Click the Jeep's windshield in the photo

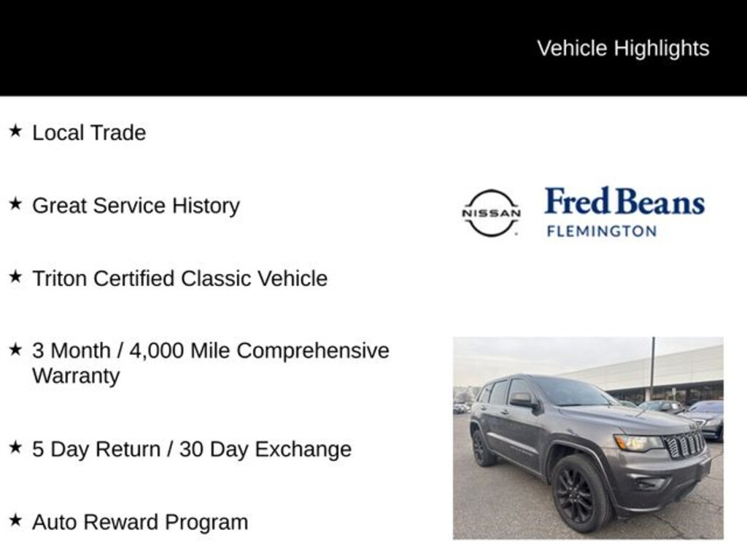(x=573, y=392)
